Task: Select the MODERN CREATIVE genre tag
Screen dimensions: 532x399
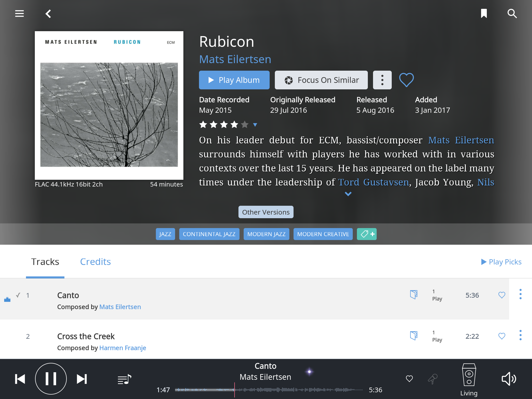Action: pyautogui.click(x=323, y=234)
